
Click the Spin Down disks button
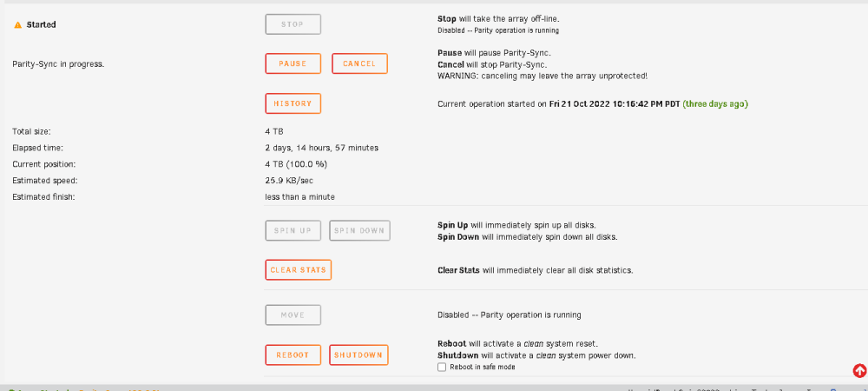coord(359,230)
